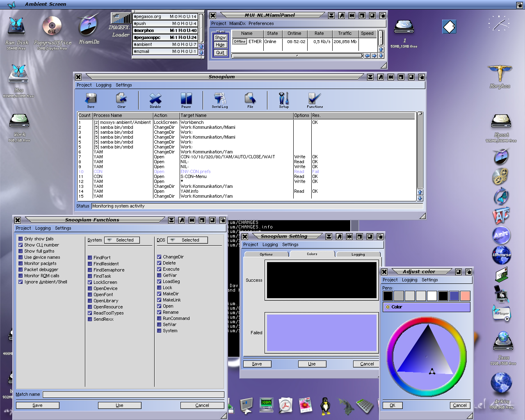Toggle Ignore Ambient/Shell checkbox

(21, 282)
